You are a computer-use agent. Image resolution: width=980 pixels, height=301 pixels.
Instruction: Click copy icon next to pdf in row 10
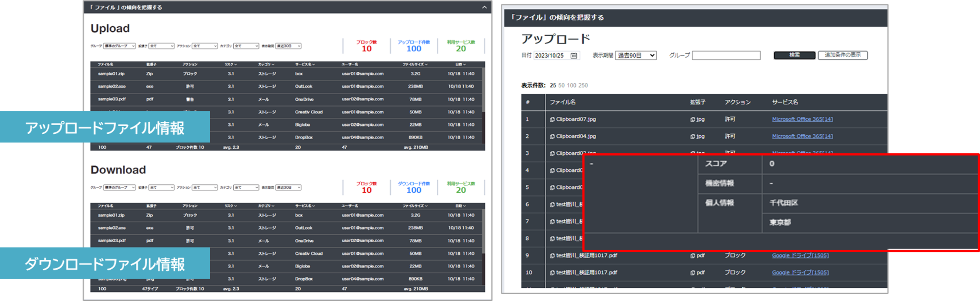693,273
